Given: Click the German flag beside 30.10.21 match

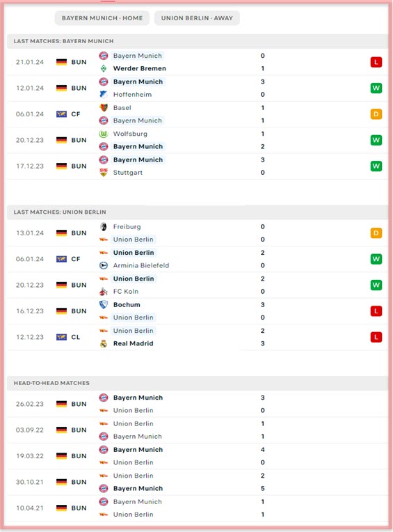Looking at the screenshot, I should point(61,482).
